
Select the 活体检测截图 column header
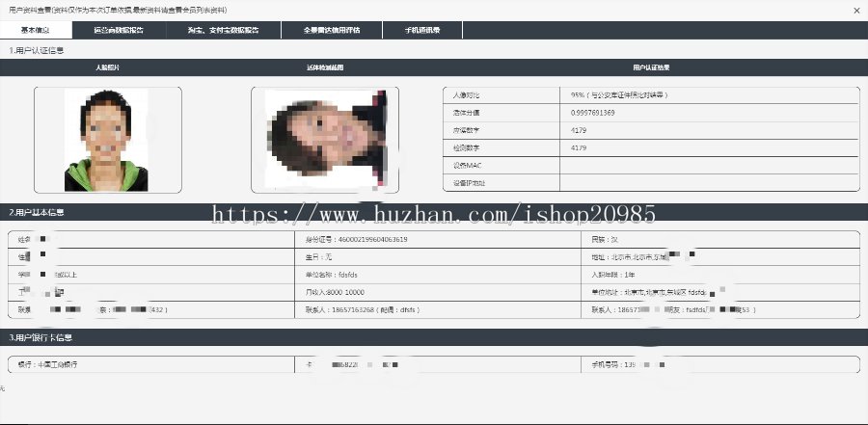tap(325, 67)
